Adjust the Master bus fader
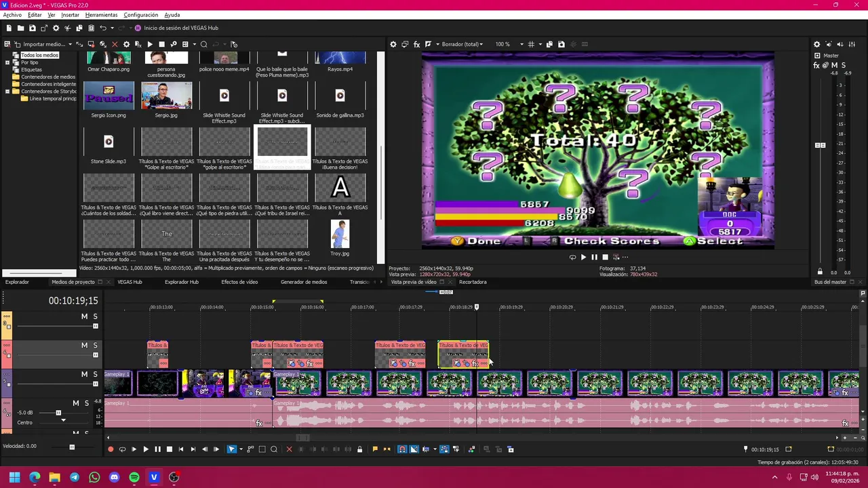The height and width of the screenshot is (488, 868). [x=820, y=145]
